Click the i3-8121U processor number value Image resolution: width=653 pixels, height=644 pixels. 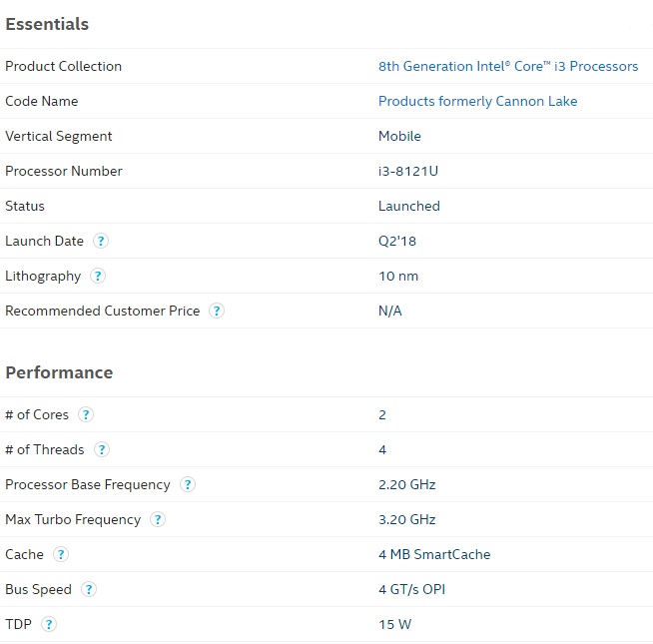point(408,172)
